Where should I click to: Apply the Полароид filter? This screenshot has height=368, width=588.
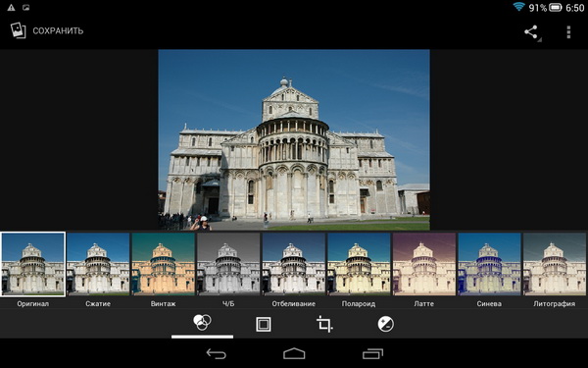click(359, 264)
